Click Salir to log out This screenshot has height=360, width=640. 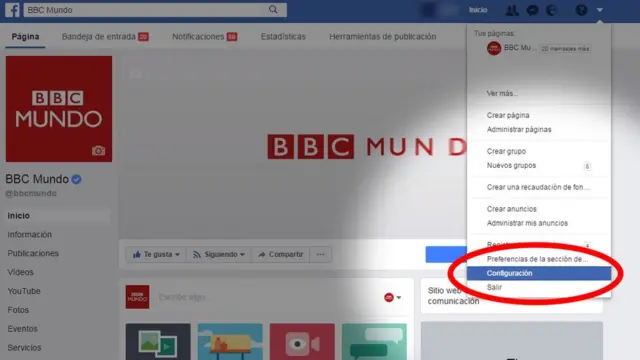[494, 287]
